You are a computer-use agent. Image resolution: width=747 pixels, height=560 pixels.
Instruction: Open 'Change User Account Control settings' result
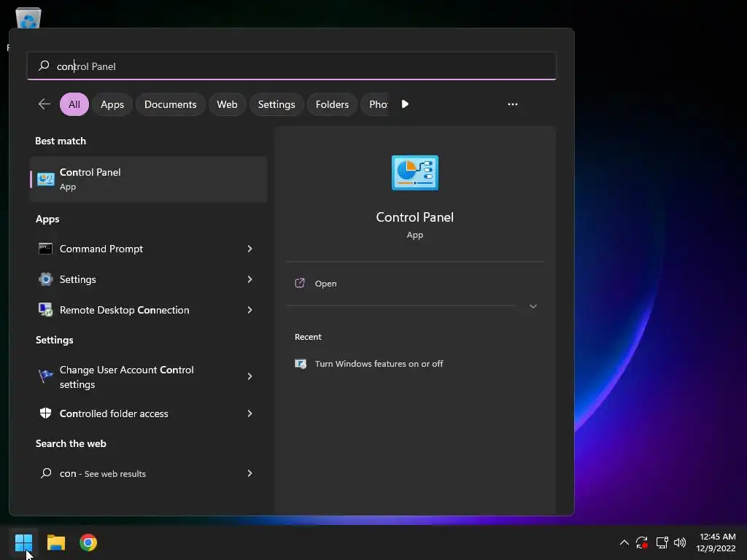(x=127, y=377)
